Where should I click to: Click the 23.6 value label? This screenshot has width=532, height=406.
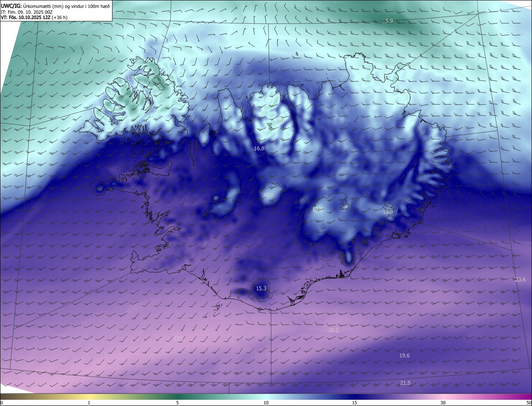520,279
